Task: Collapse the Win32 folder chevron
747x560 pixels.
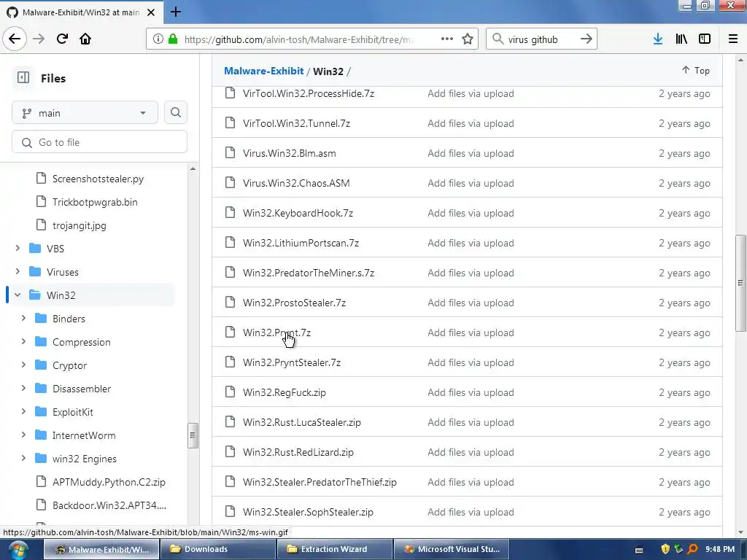Action: point(18,295)
